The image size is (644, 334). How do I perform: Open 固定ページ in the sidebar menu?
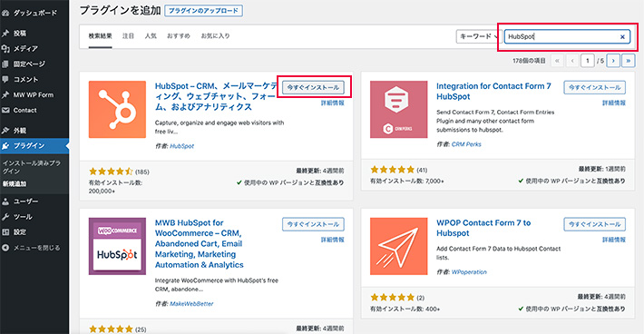29,64
